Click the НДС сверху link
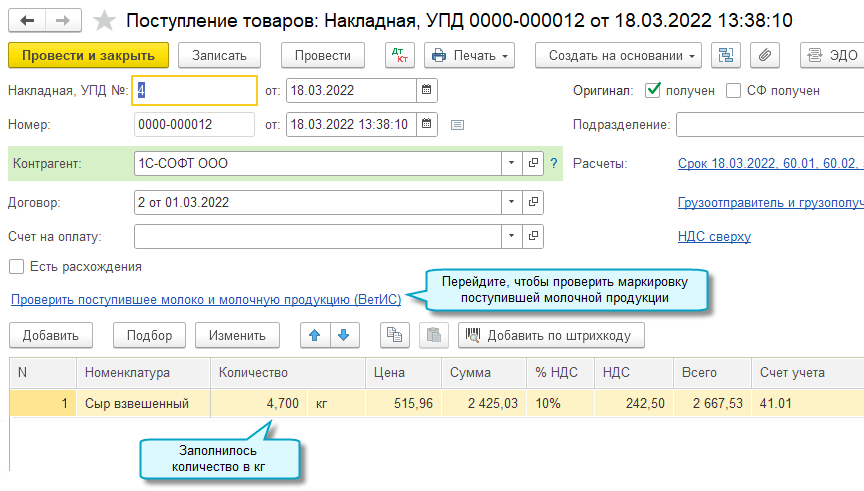This screenshot has width=864, height=491. [714, 236]
